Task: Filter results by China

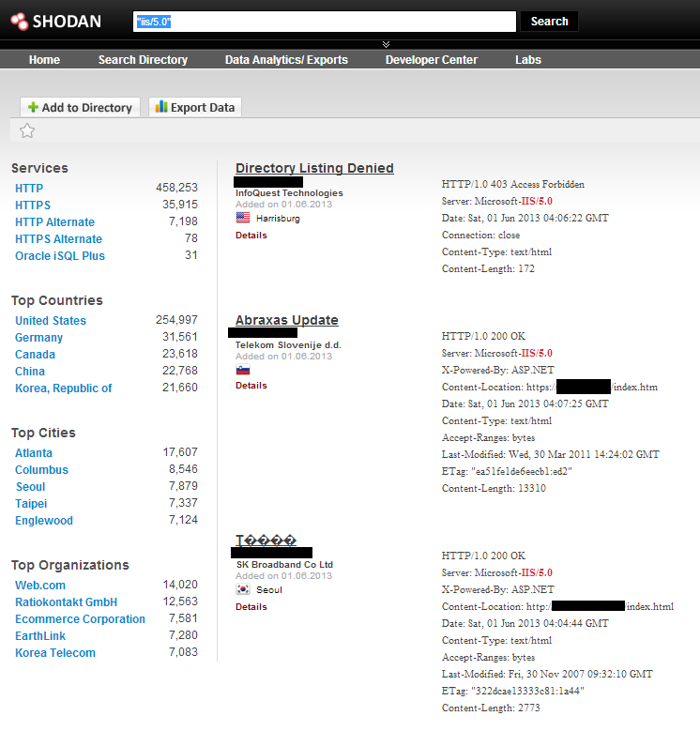Action: [x=30, y=371]
